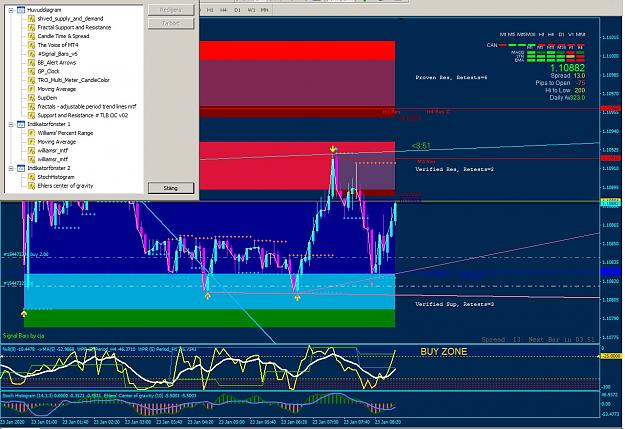
Task: Click the bright red proven resistance zone top band
Action: [x=297, y=50]
